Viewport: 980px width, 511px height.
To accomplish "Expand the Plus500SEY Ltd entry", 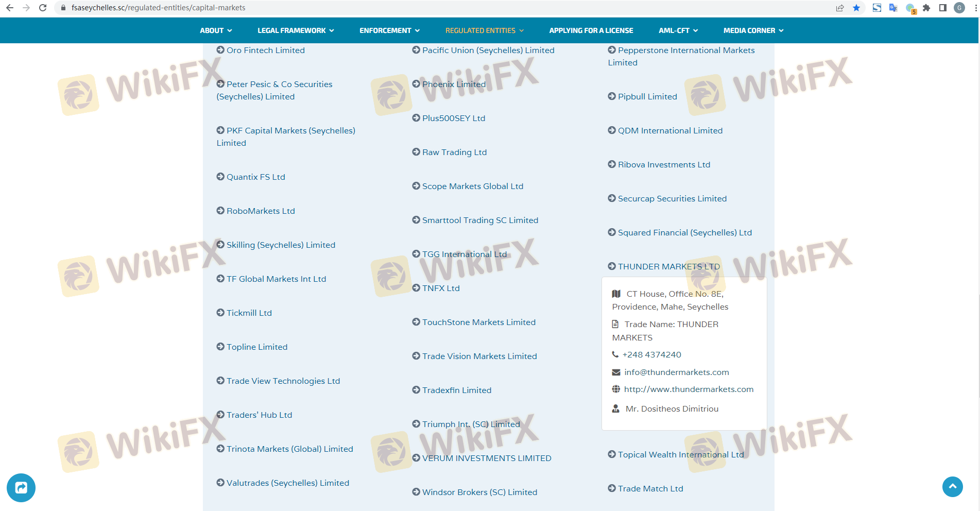I will [453, 118].
